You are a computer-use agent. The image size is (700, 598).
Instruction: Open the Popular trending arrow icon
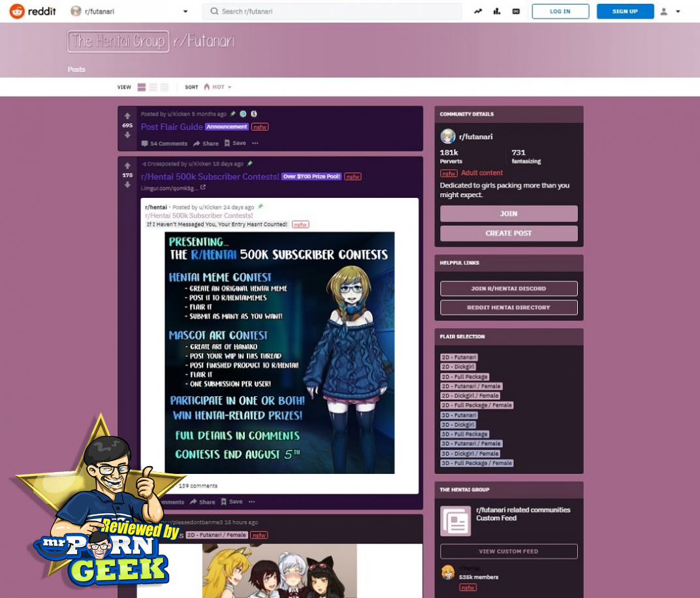(478, 11)
